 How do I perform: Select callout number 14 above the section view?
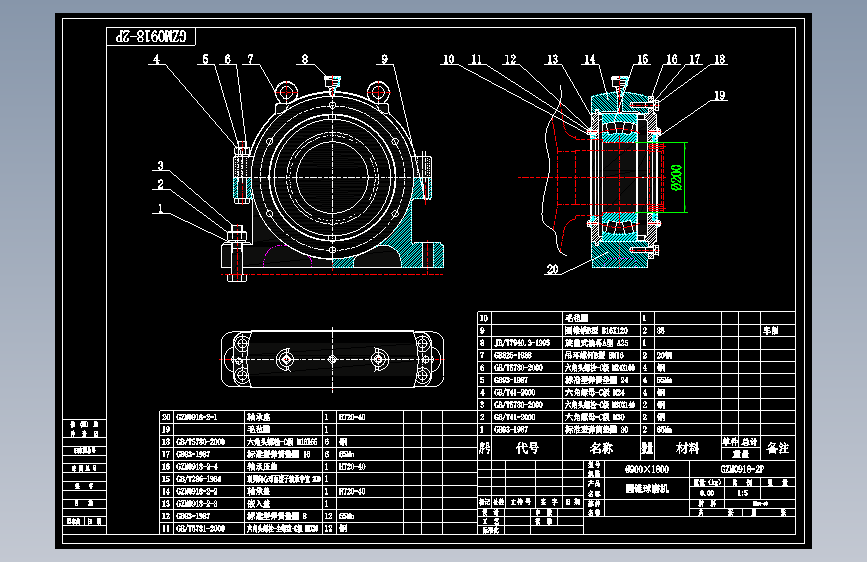(589, 59)
